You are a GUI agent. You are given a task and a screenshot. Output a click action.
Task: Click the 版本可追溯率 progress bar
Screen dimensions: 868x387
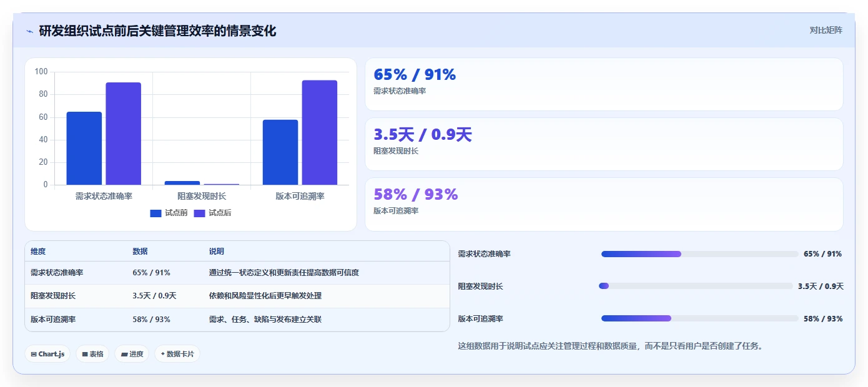[x=699, y=318]
